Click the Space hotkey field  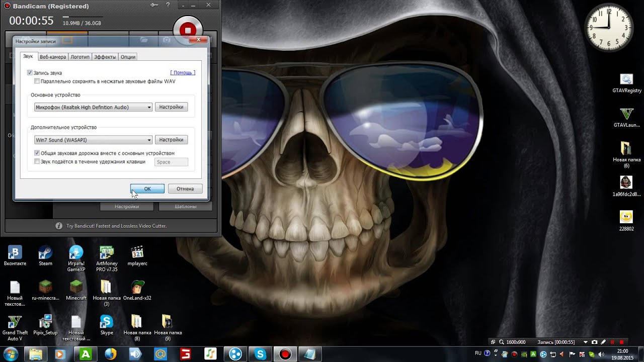(x=172, y=162)
